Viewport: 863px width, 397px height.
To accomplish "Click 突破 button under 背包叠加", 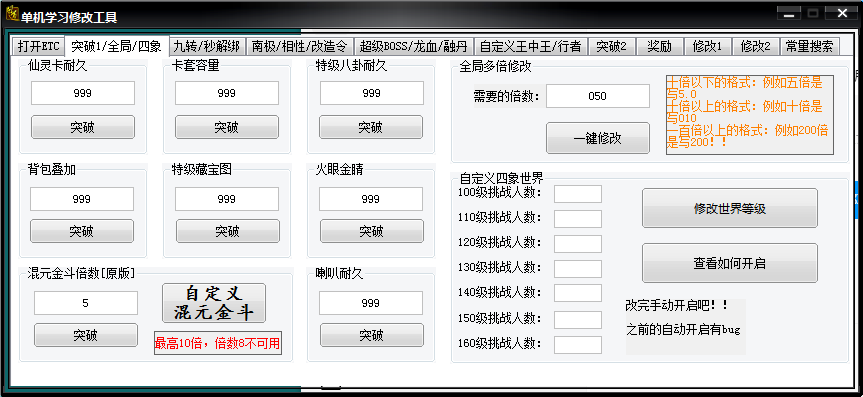I will coord(81,231).
